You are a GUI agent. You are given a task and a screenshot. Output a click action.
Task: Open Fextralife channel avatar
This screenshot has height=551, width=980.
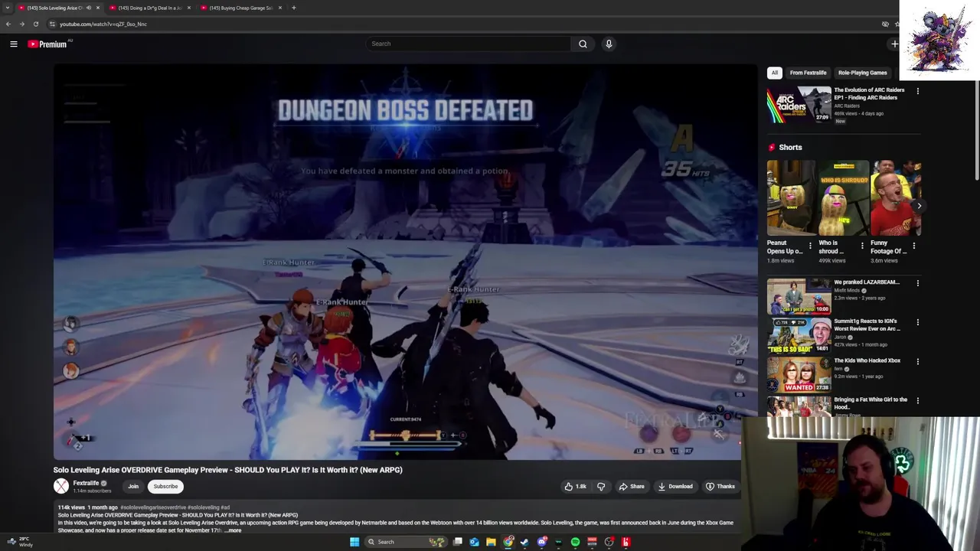click(60, 486)
